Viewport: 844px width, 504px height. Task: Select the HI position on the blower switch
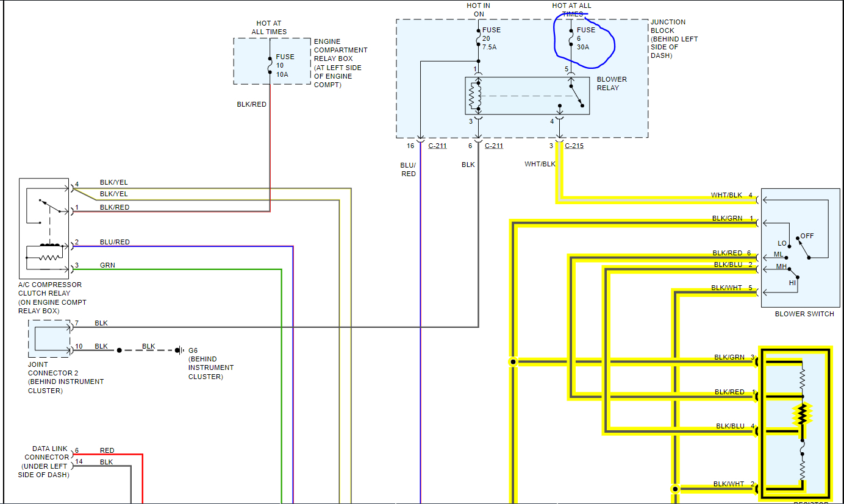[792, 283]
